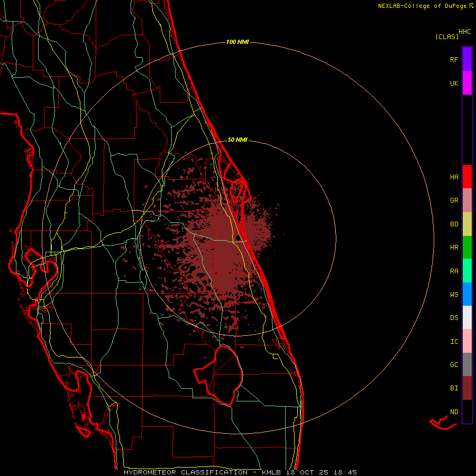Screen dimensions: 476x476
Task: Click the BI dark red legend swatch
Action: point(467,388)
